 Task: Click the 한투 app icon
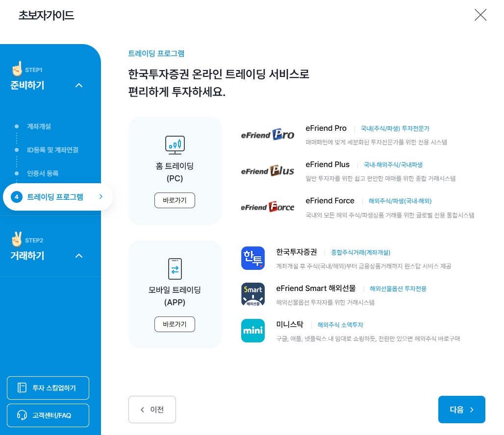point(253,258)
